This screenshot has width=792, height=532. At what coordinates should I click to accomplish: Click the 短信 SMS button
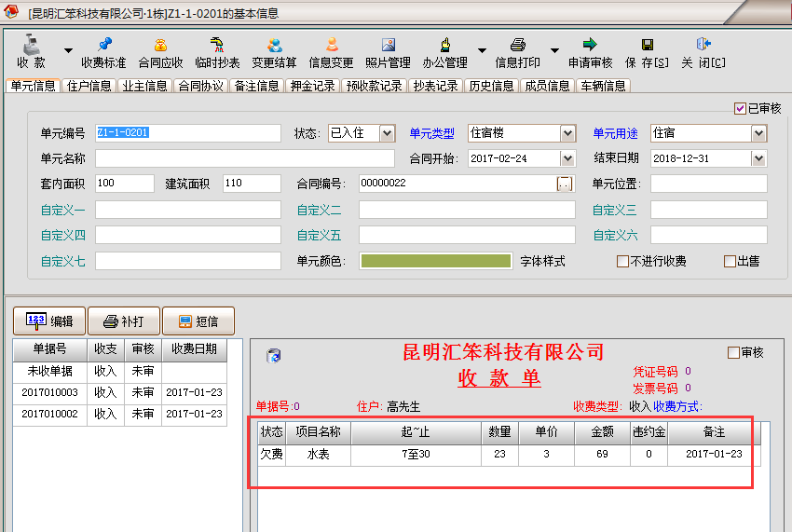click(198, 321)
